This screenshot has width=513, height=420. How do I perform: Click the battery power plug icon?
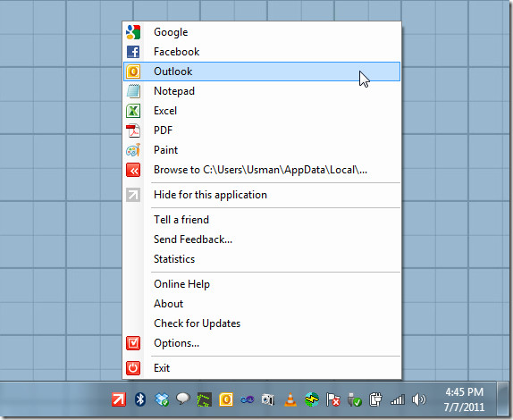(375, 399)
